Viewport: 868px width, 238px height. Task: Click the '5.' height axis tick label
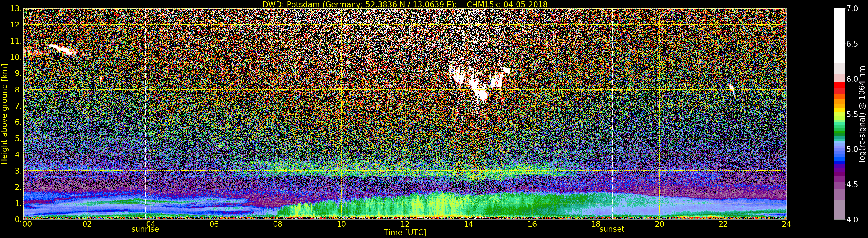pos(18,138)
